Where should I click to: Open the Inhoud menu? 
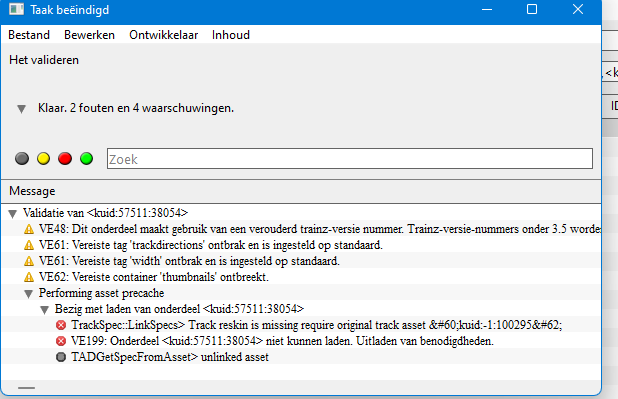point(231,35)
